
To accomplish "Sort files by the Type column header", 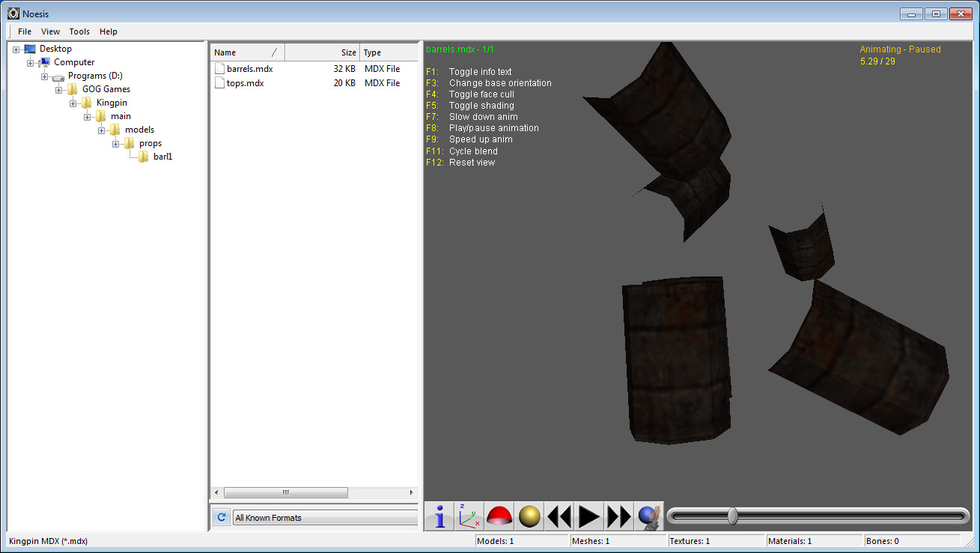I will coord(389,52).
